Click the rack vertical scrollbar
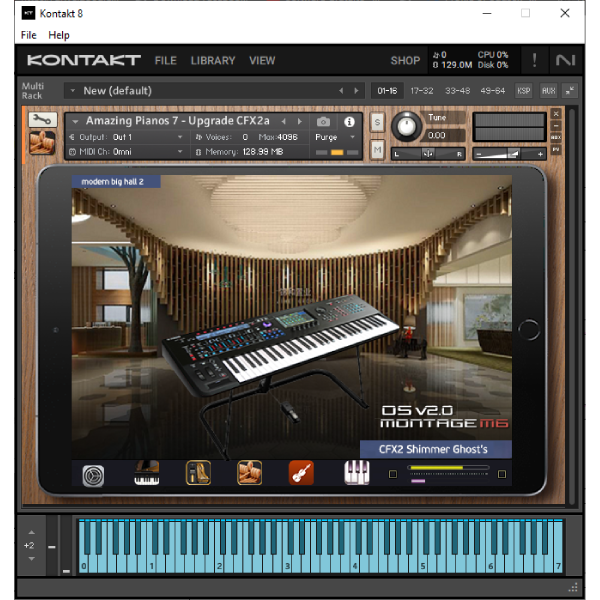 pyautogui.click(x=571, y=306)
